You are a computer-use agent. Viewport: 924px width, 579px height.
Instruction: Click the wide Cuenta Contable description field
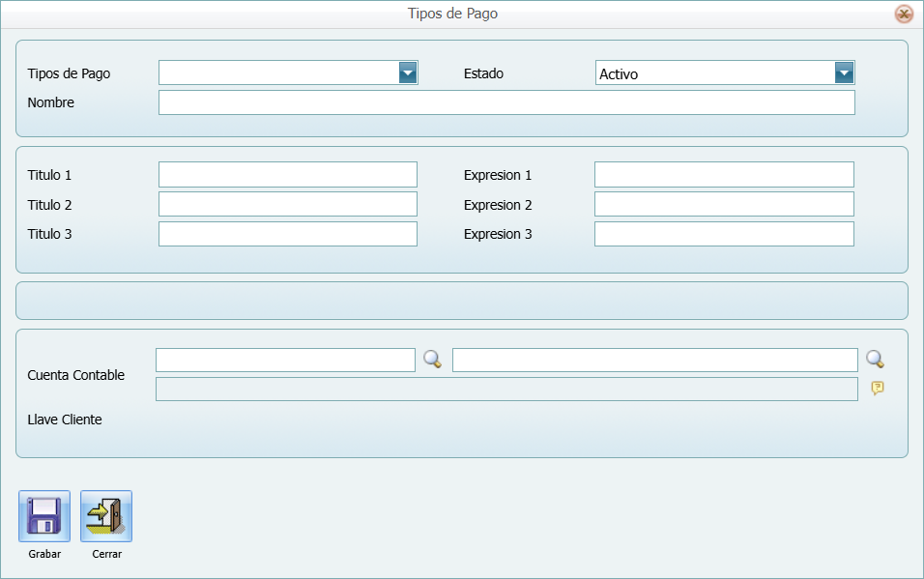tap(654, 360)
